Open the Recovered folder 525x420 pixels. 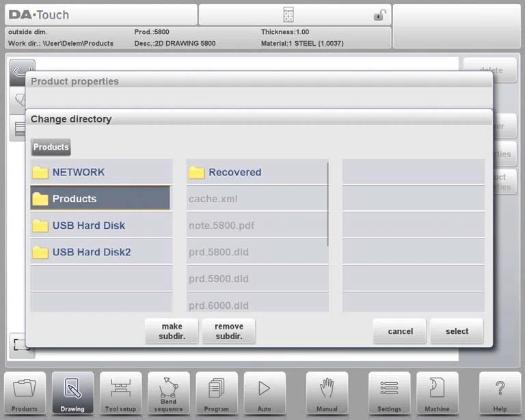pyautogui.click(x=256, y=172)
